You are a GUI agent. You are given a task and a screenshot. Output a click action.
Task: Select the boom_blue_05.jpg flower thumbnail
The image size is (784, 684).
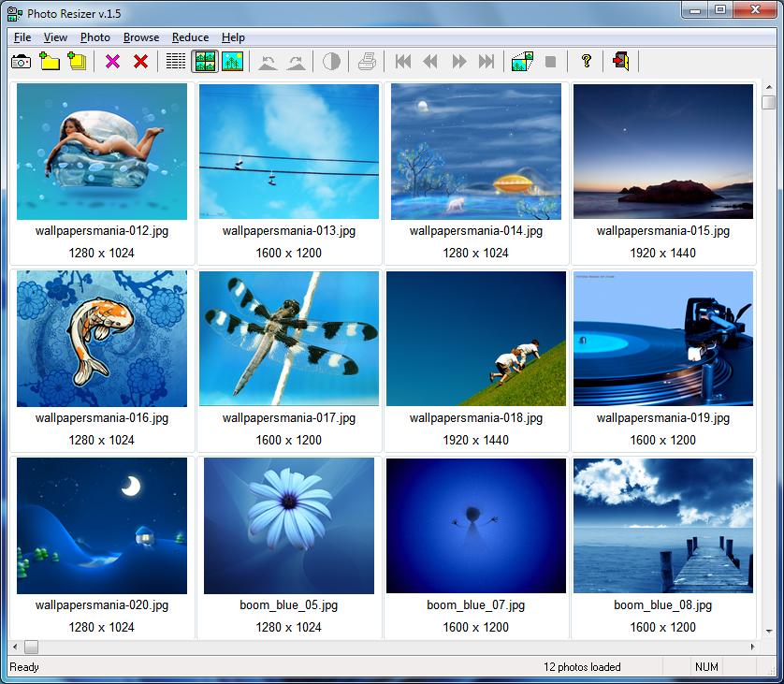tap(289, 526)
